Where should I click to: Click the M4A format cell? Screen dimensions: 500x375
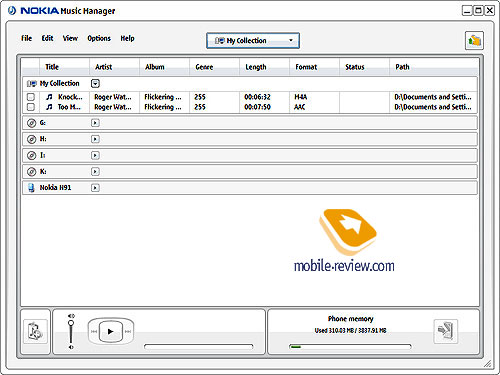click(x=301, y=97)
